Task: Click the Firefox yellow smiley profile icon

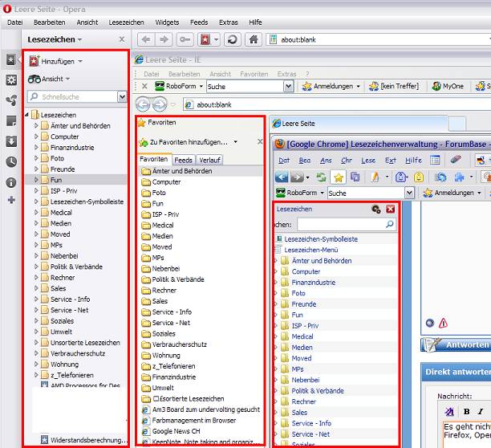Action: point(419,177)
